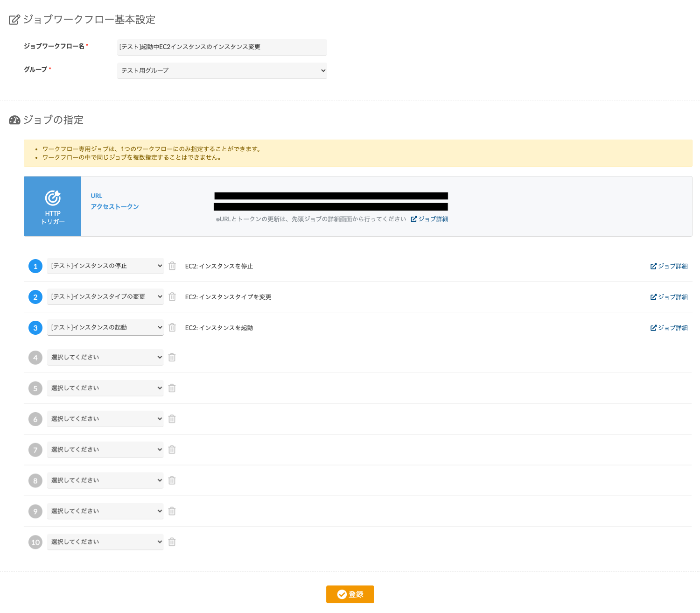Click trash icon in row 7
This screenshot has width=700, height=613.
172,450
